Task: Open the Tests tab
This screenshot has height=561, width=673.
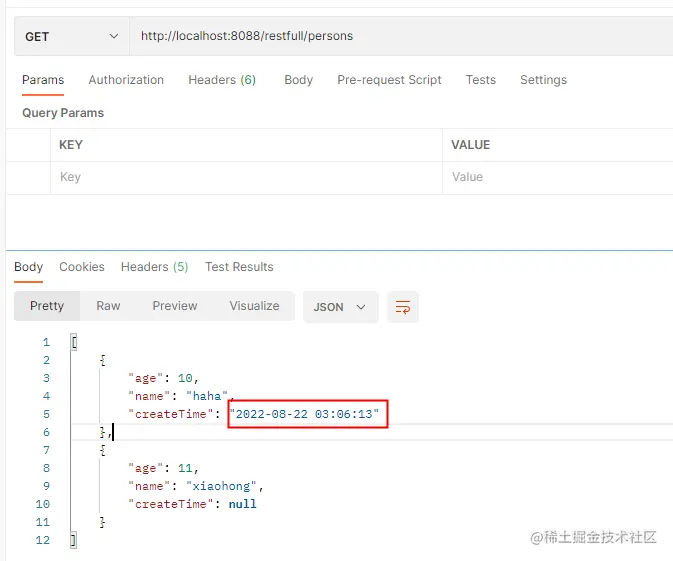Action: coord(481,80)
